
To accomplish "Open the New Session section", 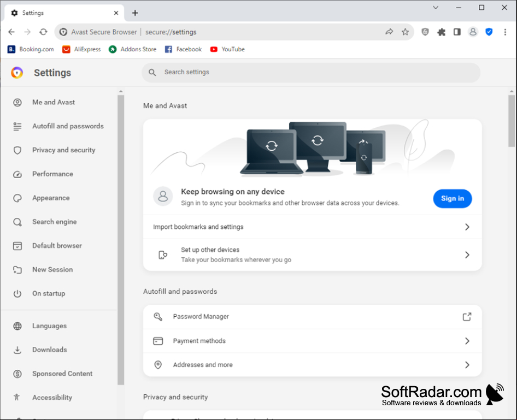I will [x=52, y=269].
